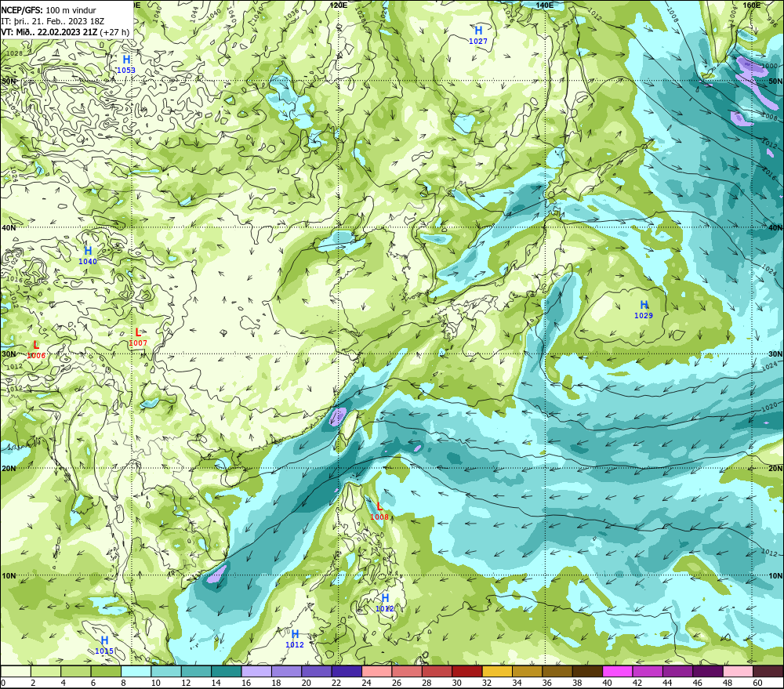Click the '(+27 h)' forecast offset text

pyautogui.click(x=114, y=32)
